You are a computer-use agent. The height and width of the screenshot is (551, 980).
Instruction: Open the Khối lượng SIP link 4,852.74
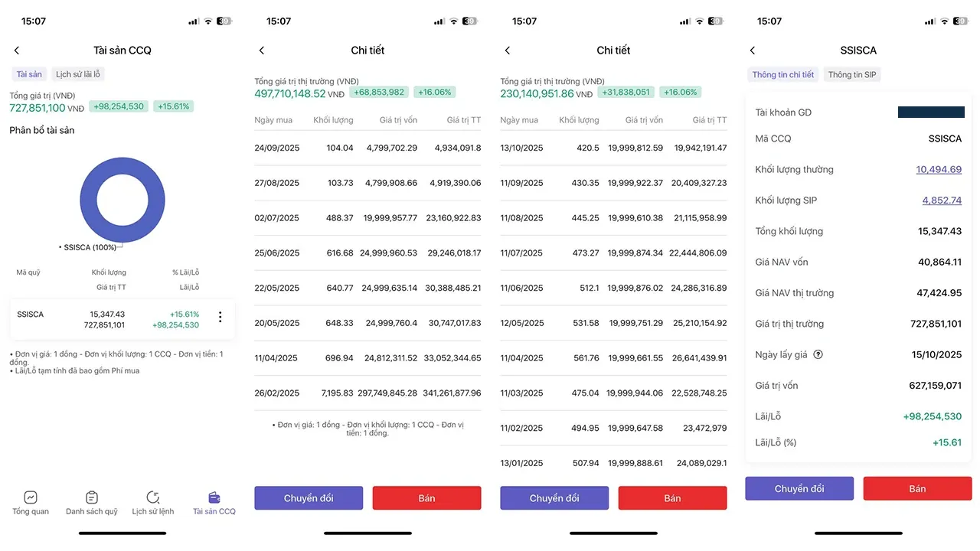pyautogui.click(x=942, y=201)
